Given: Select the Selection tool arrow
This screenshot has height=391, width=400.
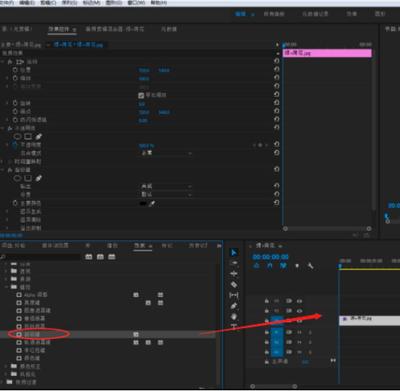Looking at the screenshot, I should click(x=234, y=253).
